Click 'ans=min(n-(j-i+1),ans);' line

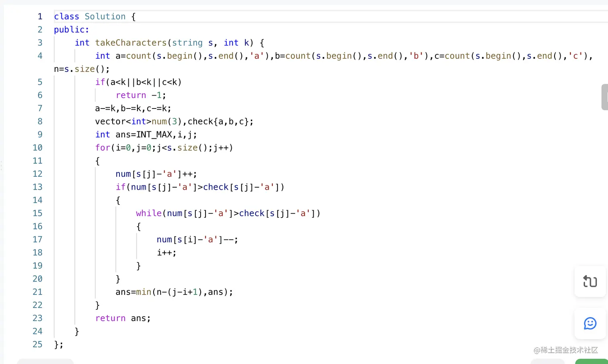(x=174, y=292)
